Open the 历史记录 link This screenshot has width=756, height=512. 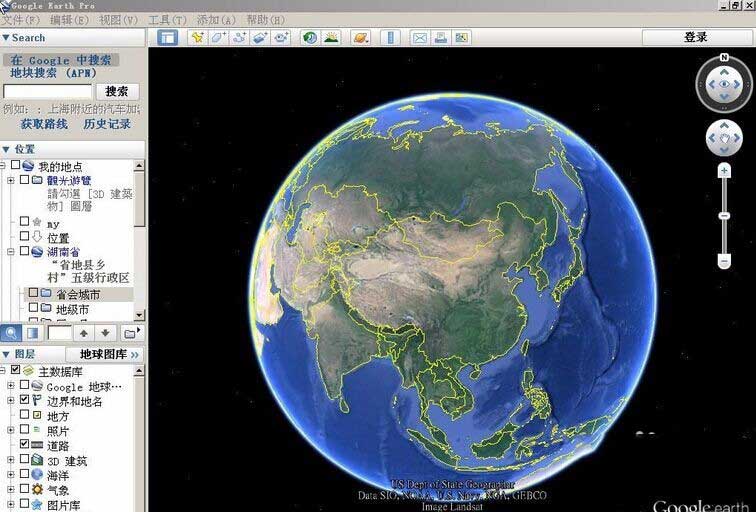107,124
